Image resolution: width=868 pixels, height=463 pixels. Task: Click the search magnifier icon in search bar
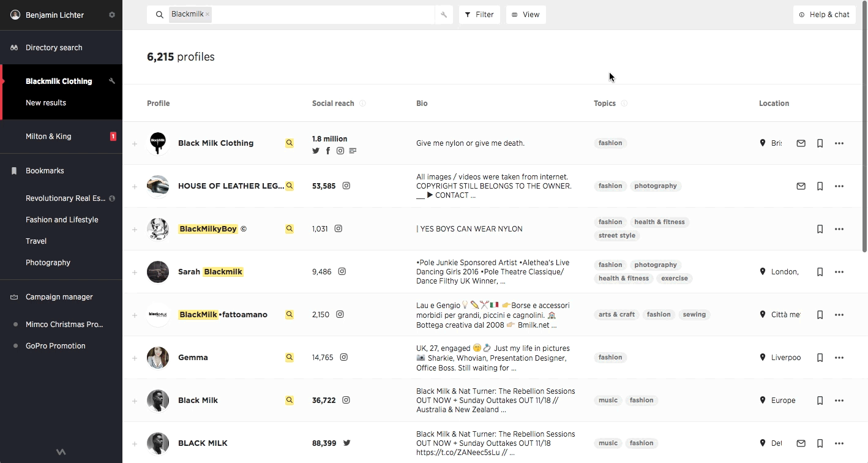(160, 15)
